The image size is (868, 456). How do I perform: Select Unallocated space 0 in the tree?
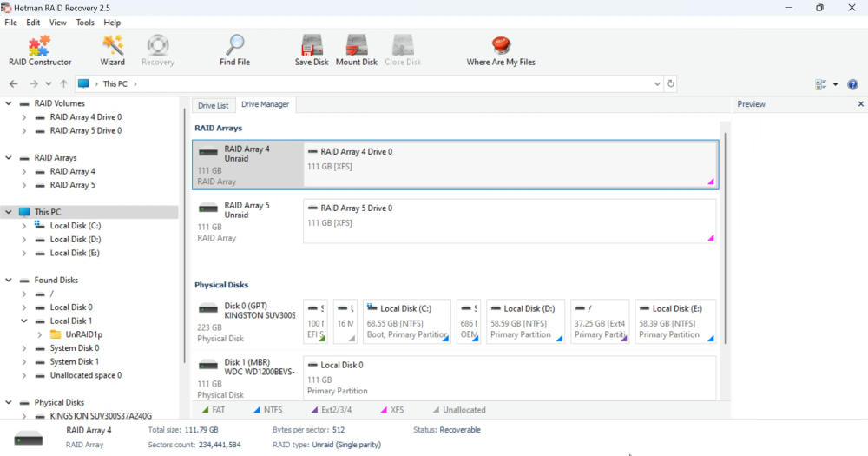tap(85, 375)
